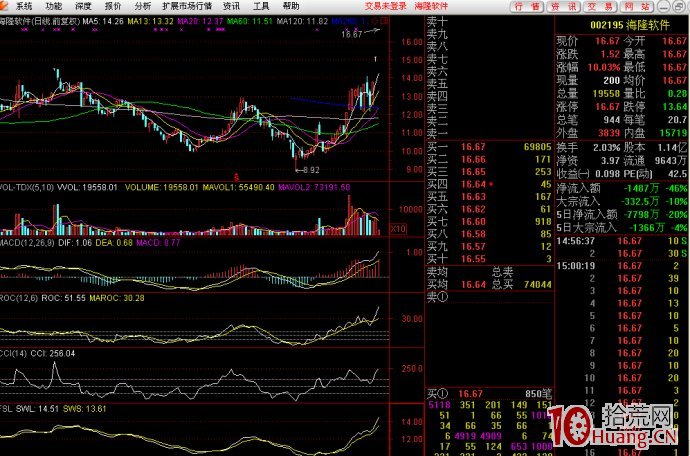Screen dimensions: 690x456
Task: Click the X10 volume scale box
Action: tap(398, 229)
